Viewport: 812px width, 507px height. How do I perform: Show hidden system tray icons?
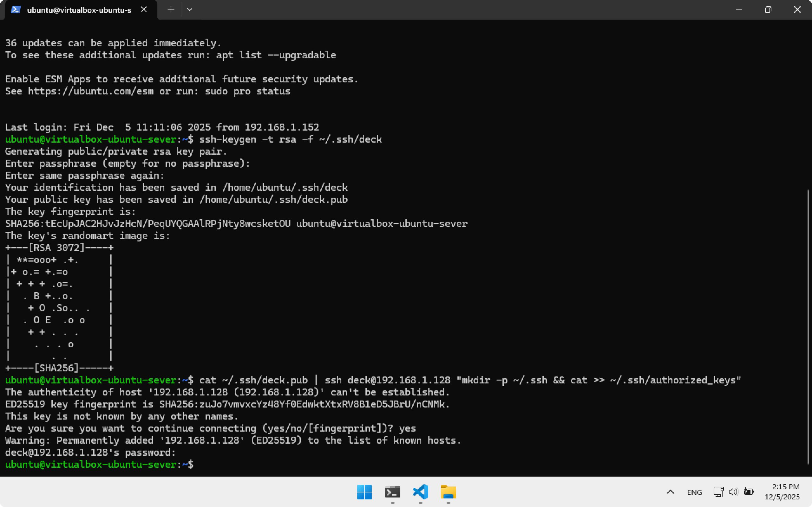[670, 492]
